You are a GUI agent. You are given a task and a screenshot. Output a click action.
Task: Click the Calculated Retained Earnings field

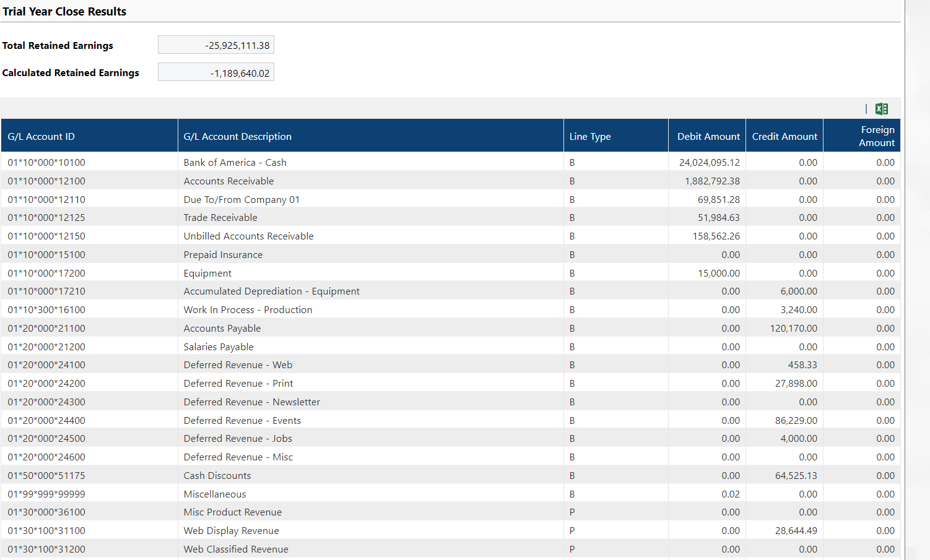[x=215, y=72]
